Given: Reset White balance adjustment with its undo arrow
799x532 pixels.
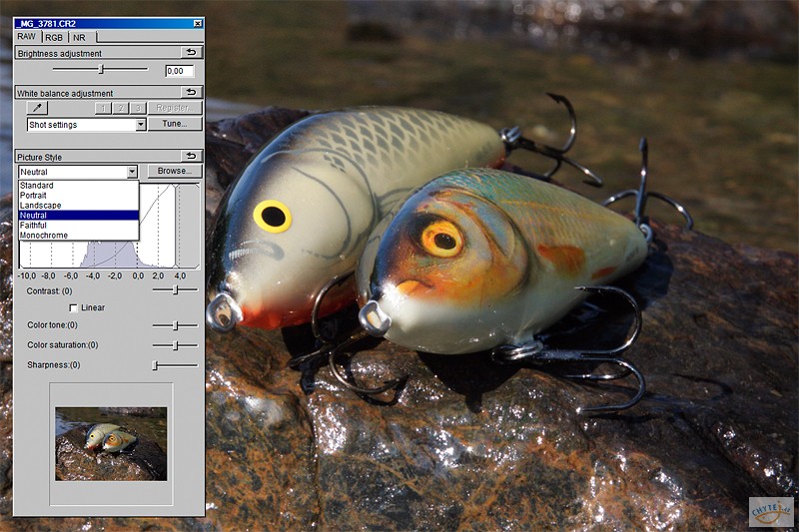Looking at the screenshot, I should click(192, 92).
